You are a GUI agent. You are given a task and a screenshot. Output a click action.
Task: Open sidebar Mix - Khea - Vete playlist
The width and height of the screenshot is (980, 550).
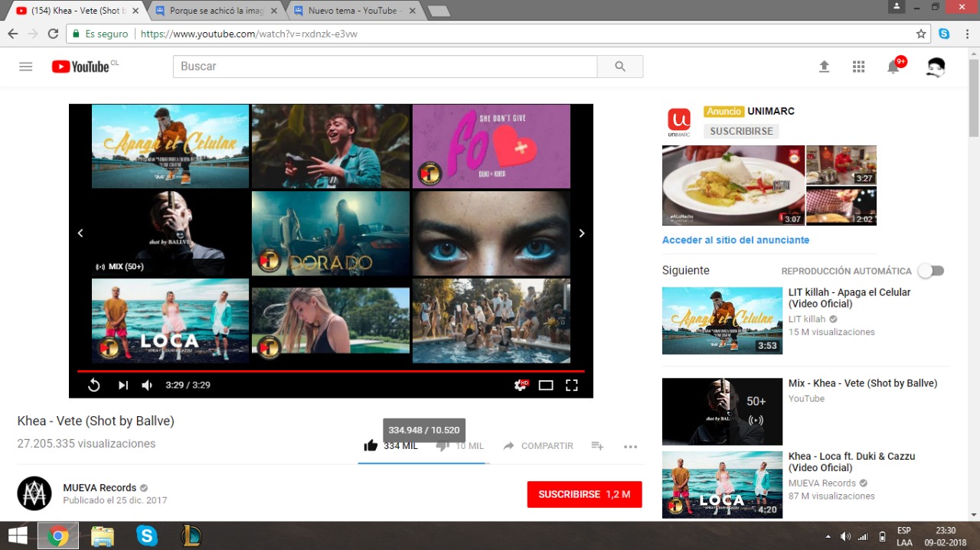(x=722, y=412)
